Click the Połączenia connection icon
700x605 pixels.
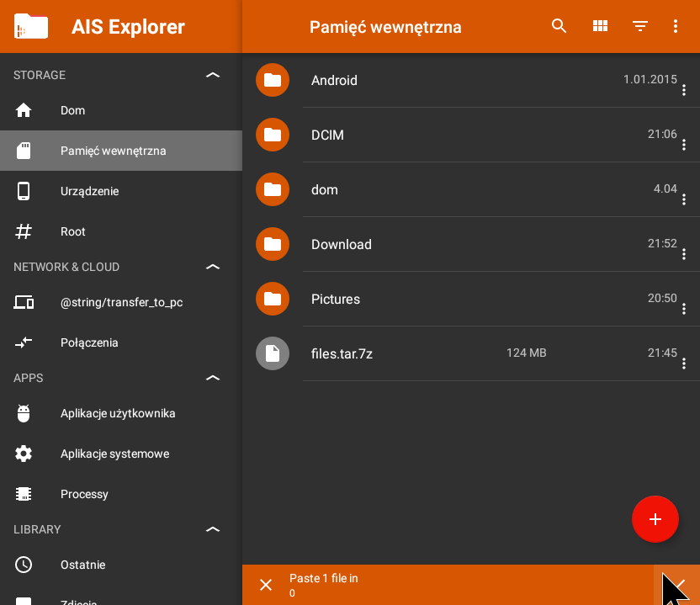23,342
